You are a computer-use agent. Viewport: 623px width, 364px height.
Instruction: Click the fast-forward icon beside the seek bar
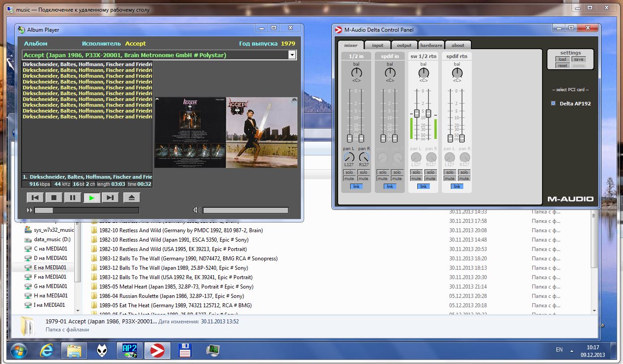pyautogui.click(x=30, y=210)
